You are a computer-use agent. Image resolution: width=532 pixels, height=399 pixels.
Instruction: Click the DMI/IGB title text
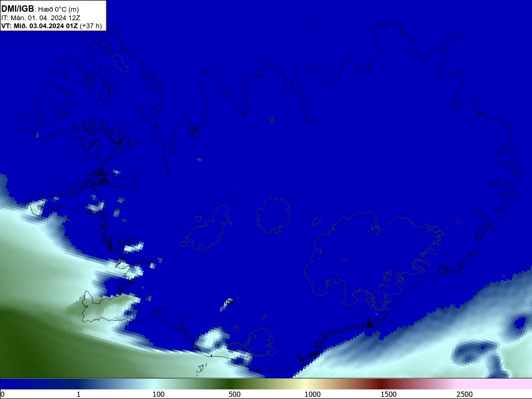point(18,9)
